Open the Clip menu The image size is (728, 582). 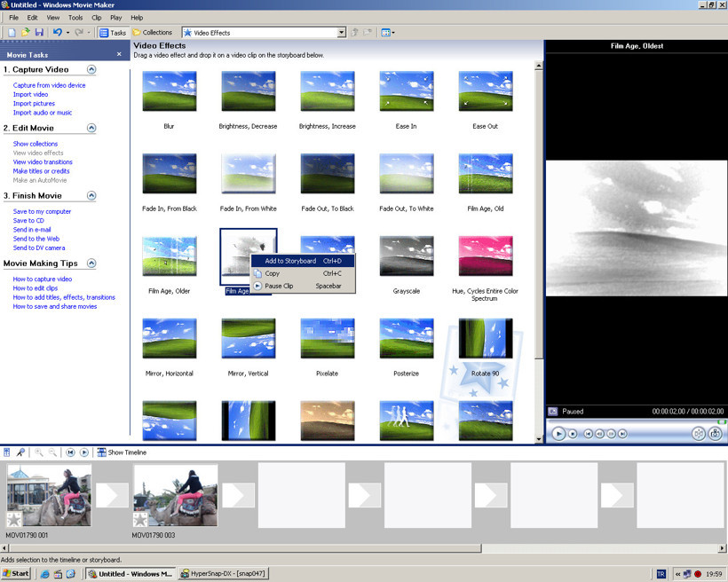tap(97, 18)
